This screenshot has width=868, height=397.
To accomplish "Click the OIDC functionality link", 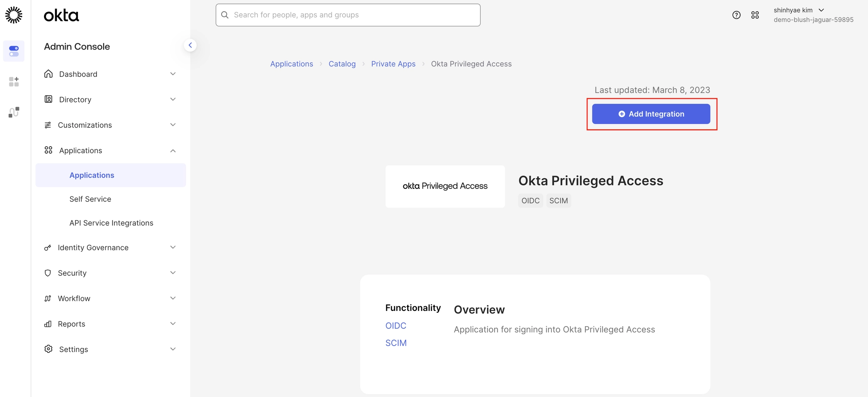I will point(396,326).
